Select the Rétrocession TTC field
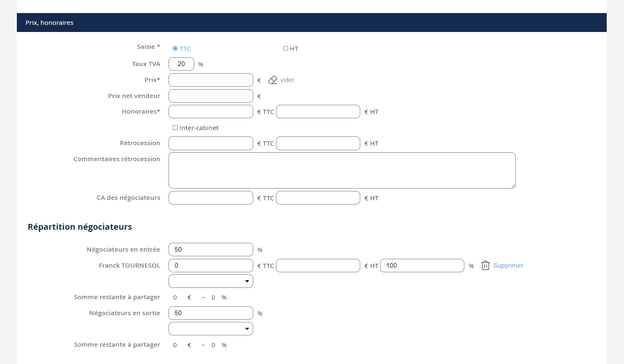The image size is (624, 364). click(211, 143)
